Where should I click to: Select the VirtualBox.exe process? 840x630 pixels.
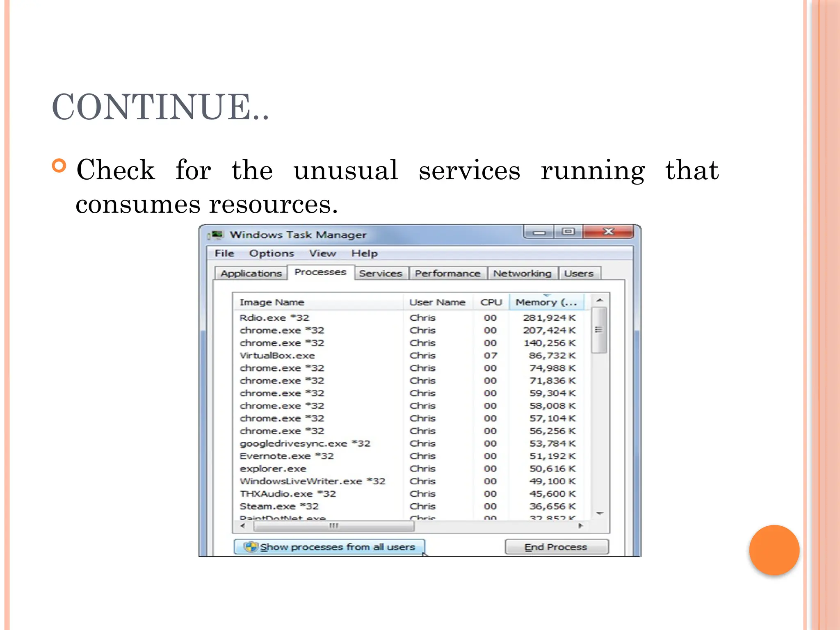click(x=412, y=356)
